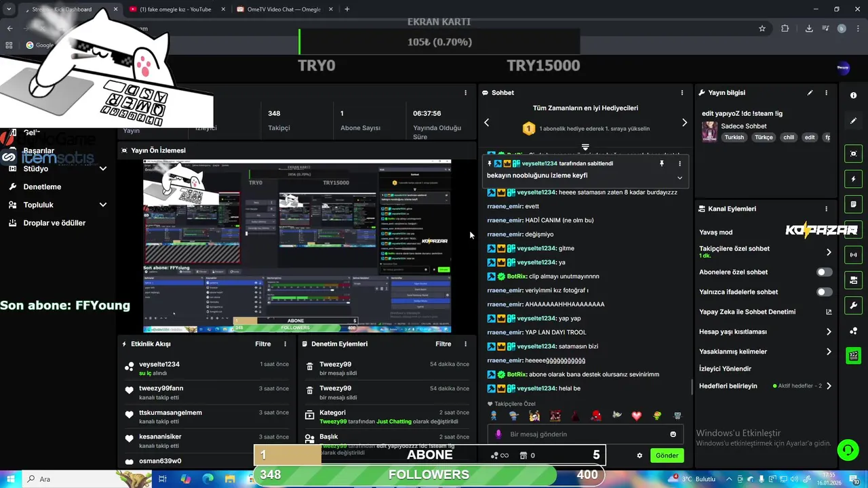Open chat settings gear next to Gönder
Viewport: 868px width, 488px height.
point(639,455)
